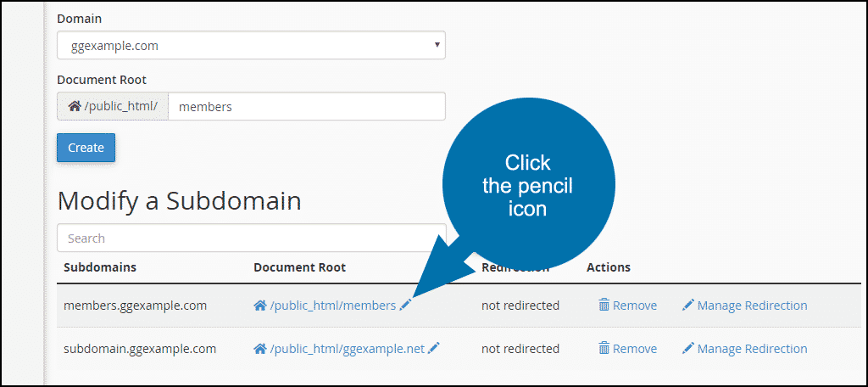This screenshot has width=868, height=387.
Task: Open the /public_html/members link
Action: click(x=333, y=305)
